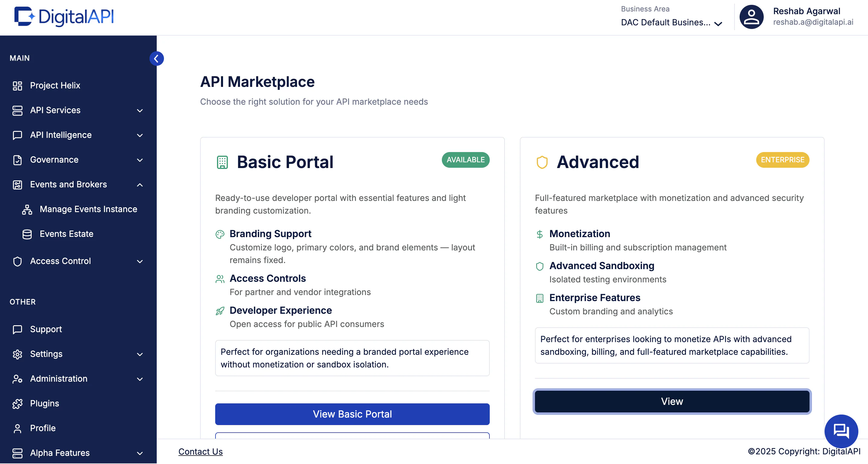The image size is (868, 464).
Task: Expand the Administration chevron
Action: point(140,379)
